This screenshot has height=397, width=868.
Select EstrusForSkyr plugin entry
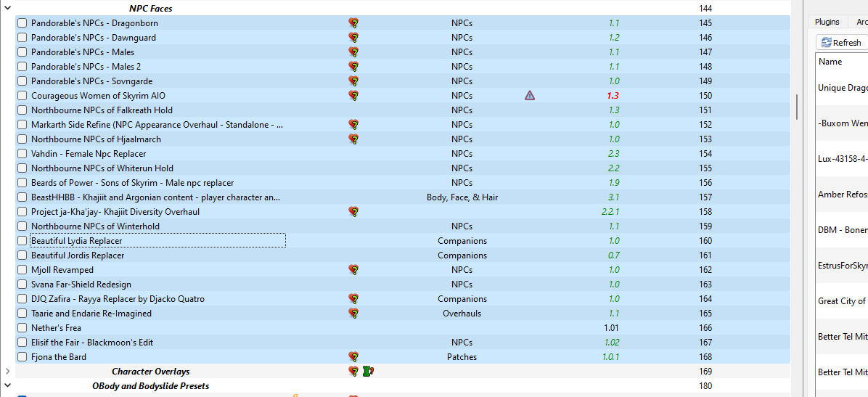point(843,265)
